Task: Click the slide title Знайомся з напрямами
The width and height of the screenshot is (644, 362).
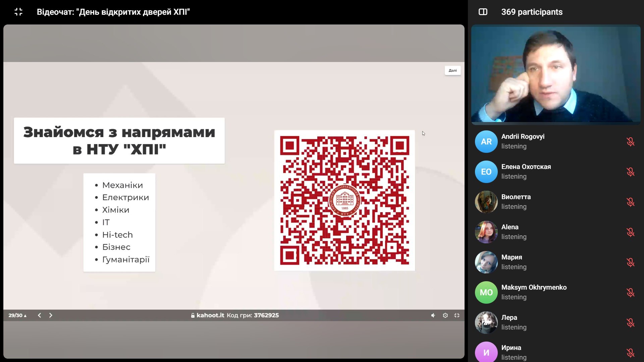Action: coord(119,141)
